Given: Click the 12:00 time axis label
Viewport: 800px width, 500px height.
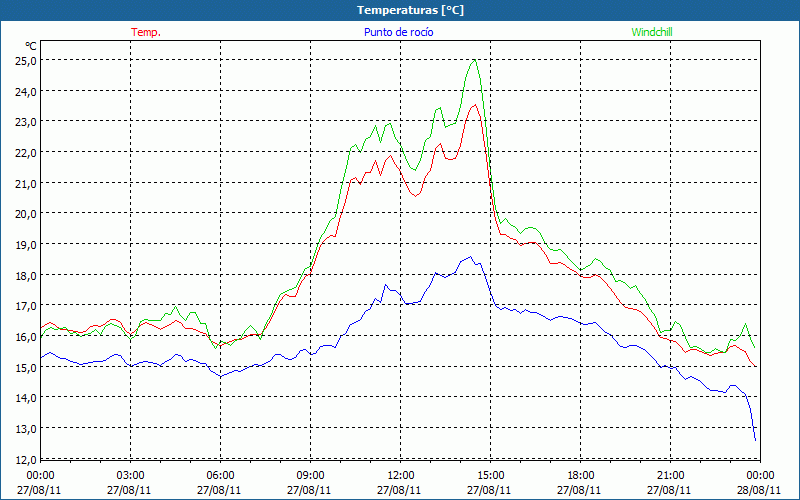Looking at the screenshot, I should pyautogui.click(x=401, y=476).
